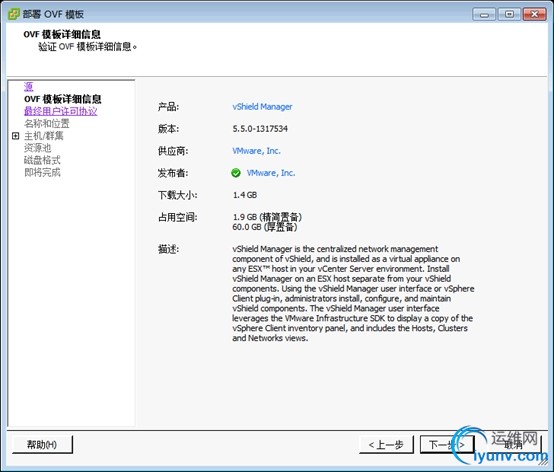554x472 pixels.
Task: Click the 版本 field label
Action: point(169,129)
